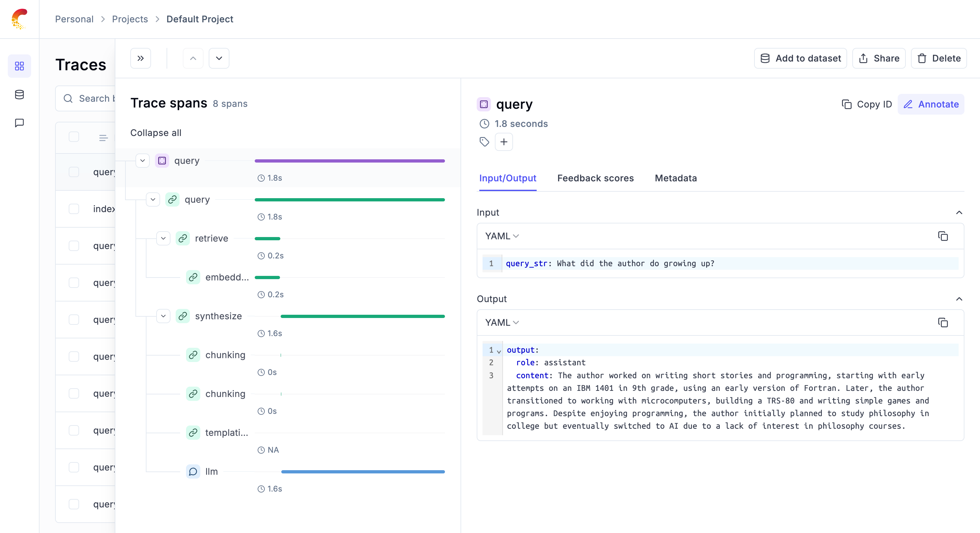
Task: Click the Annotate button for query span
Action: point(931,104)
